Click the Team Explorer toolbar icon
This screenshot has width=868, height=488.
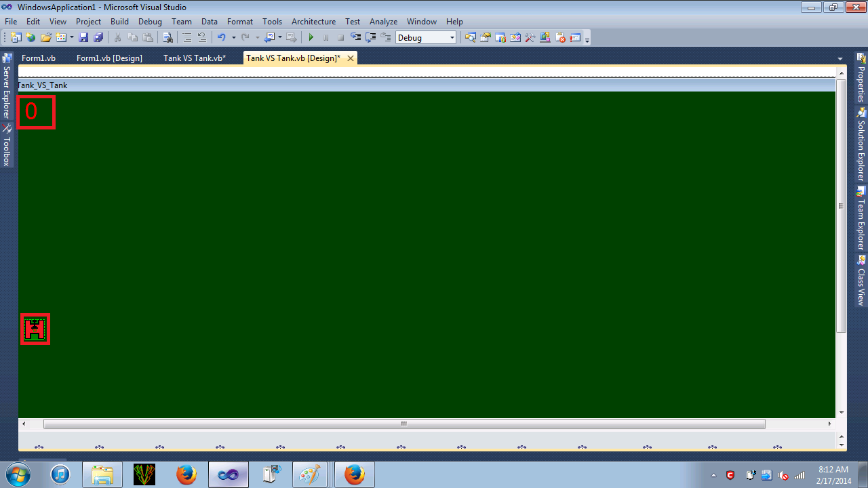coord(500,38)
